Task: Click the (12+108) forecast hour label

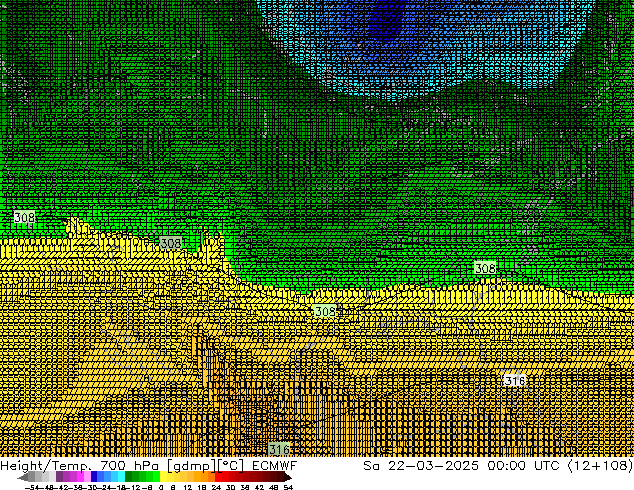Action: click(x=597, y=466)
